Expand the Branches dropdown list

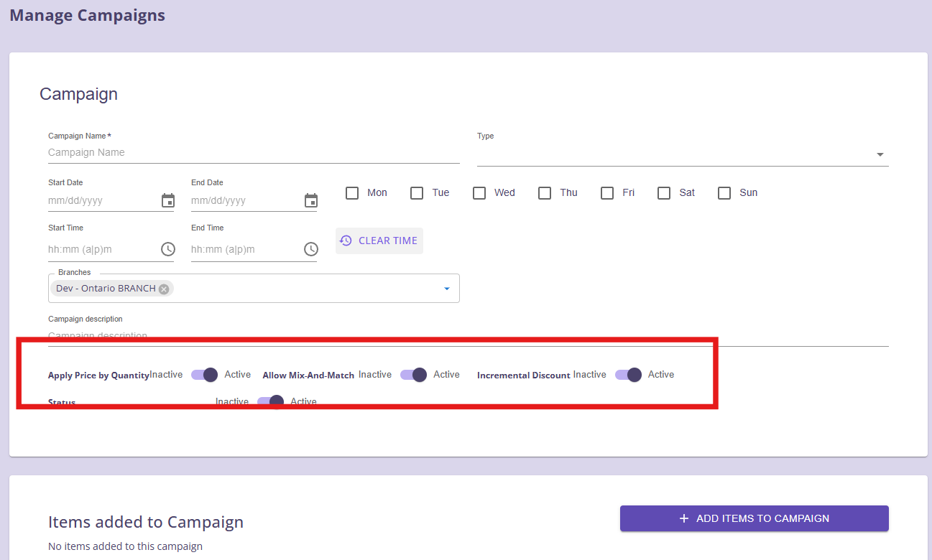pyautogui.click(x=446, y=289)
